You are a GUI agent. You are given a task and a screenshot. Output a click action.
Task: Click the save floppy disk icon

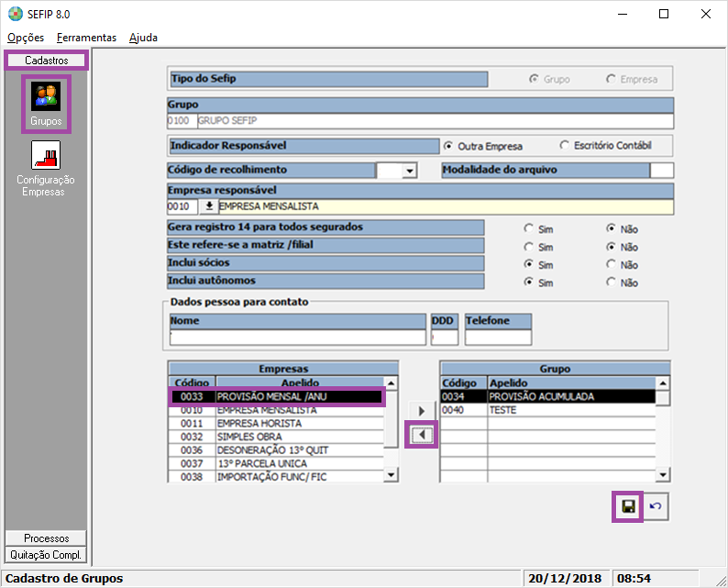[628, 506]
